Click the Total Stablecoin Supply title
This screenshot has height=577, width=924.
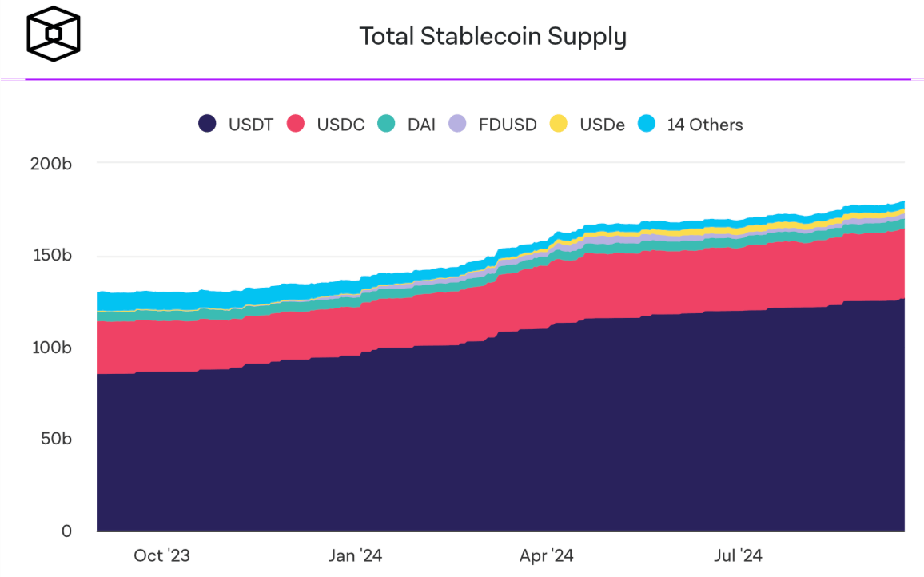tap(493, 37)
